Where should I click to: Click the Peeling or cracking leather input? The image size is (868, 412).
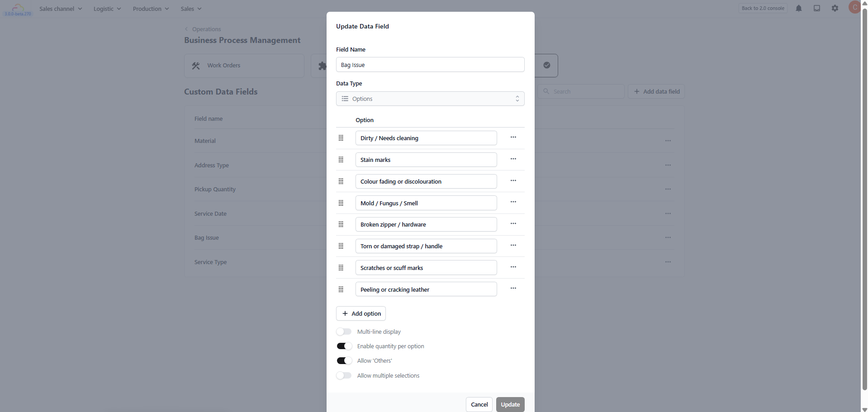426,289
